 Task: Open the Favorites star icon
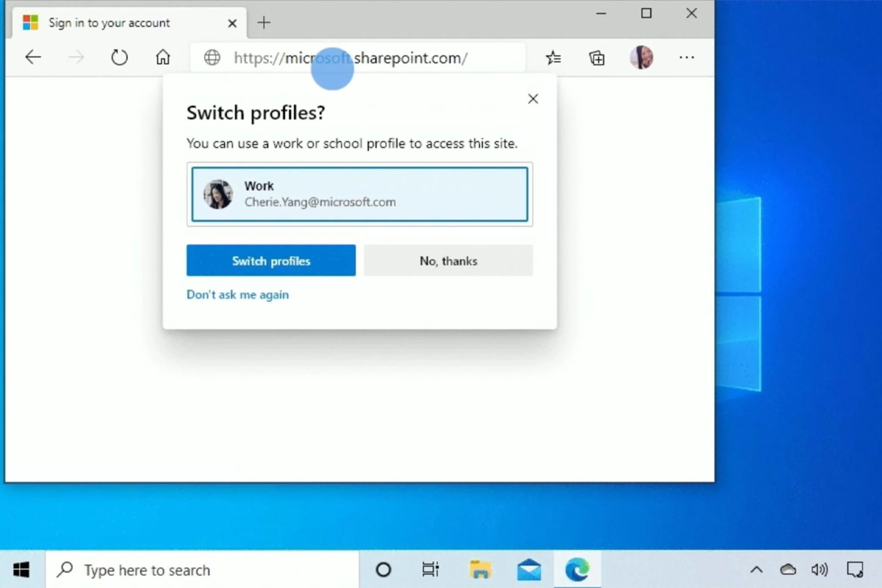(x=553, y=58)
